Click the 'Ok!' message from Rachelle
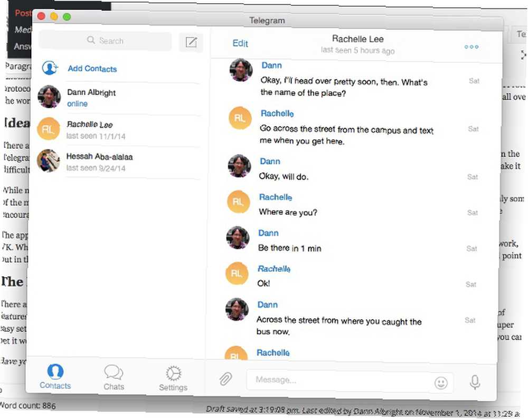 pos(263,283)
